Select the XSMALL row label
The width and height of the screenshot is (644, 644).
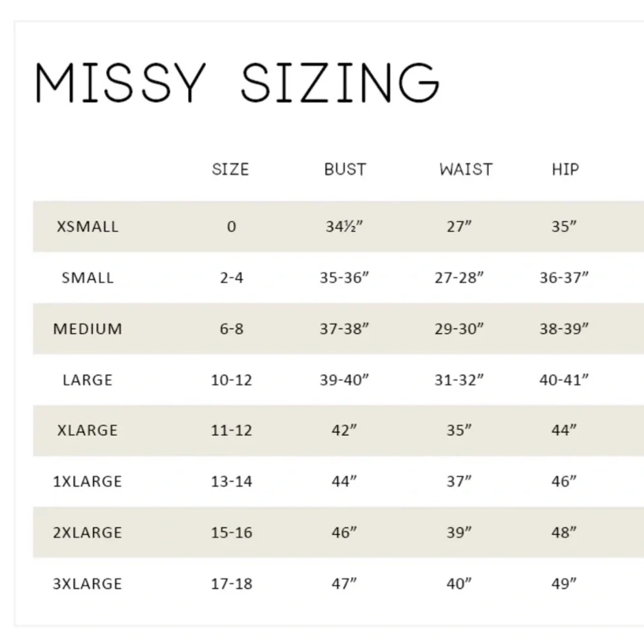point(88,227)
